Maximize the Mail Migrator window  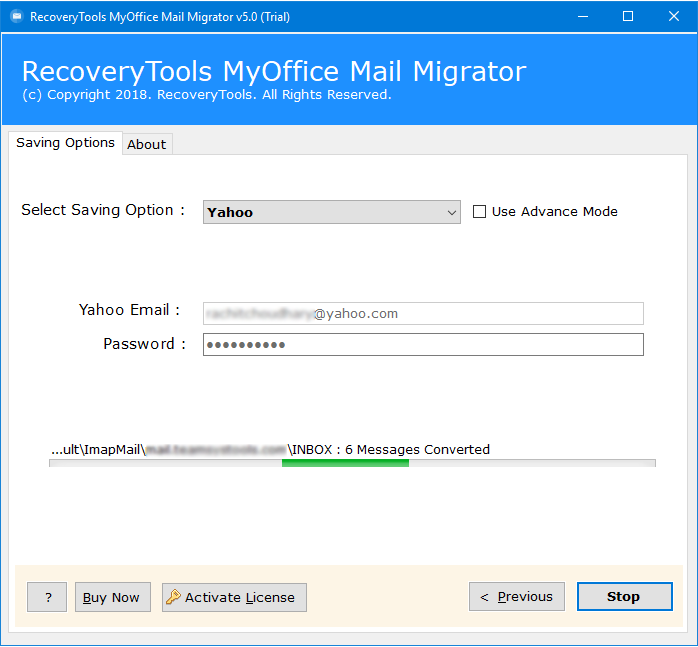(628, 16)
